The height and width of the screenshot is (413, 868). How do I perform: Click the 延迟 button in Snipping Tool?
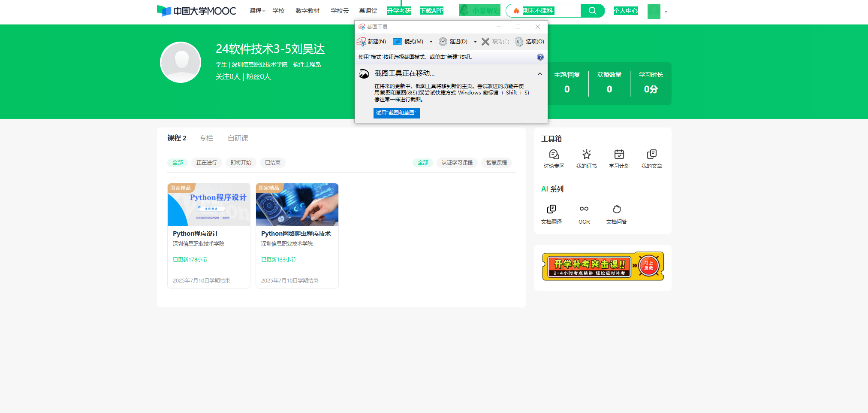point(453,42)
